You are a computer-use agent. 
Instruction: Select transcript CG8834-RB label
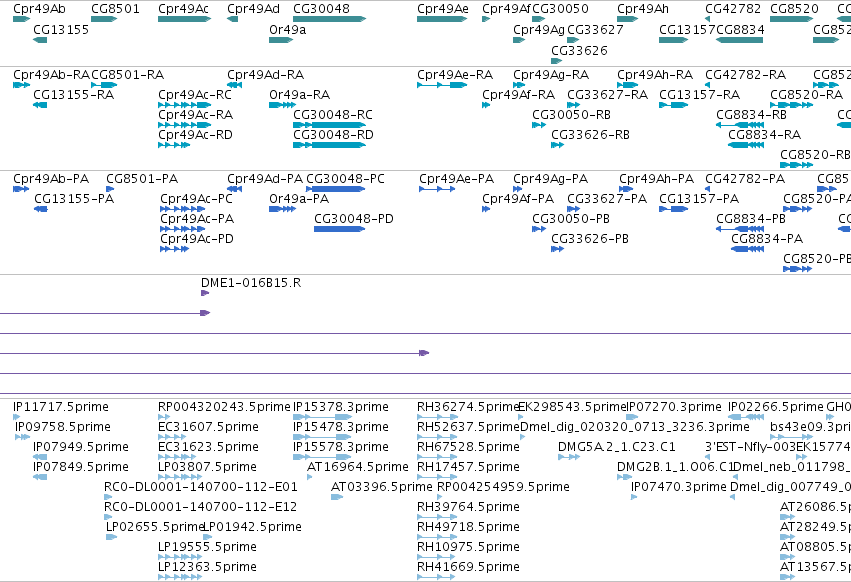click(x=751, y=115)
